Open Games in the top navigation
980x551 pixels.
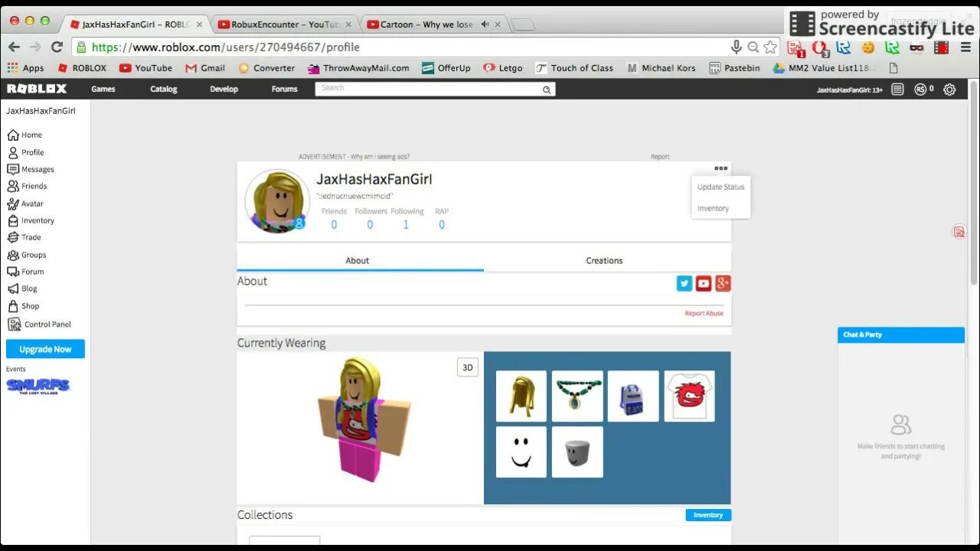tap(103, 90)
